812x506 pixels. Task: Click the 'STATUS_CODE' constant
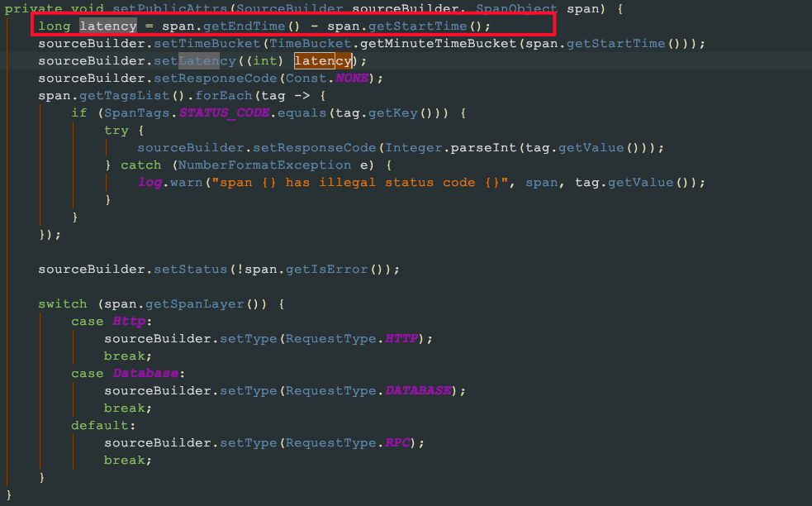pyautogui.click(x=224, y=113)
